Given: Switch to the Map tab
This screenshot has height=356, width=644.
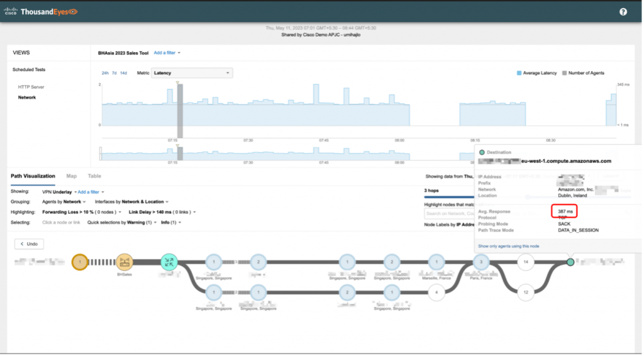Looking at the screenshot, I should [x=72, y=176].
